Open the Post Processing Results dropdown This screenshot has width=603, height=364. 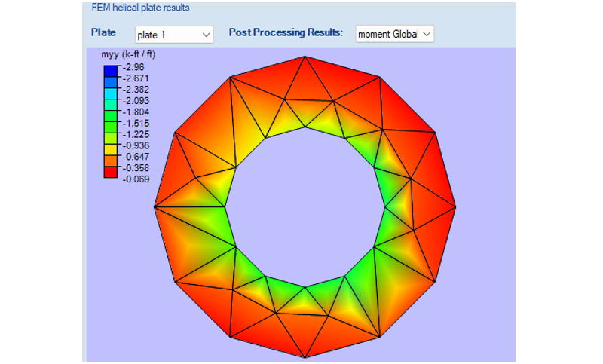point(394,34)
